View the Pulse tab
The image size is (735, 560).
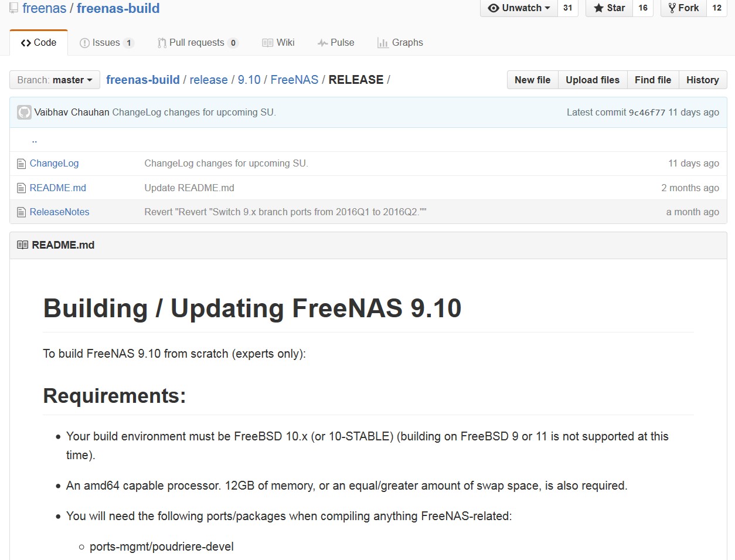336,43
